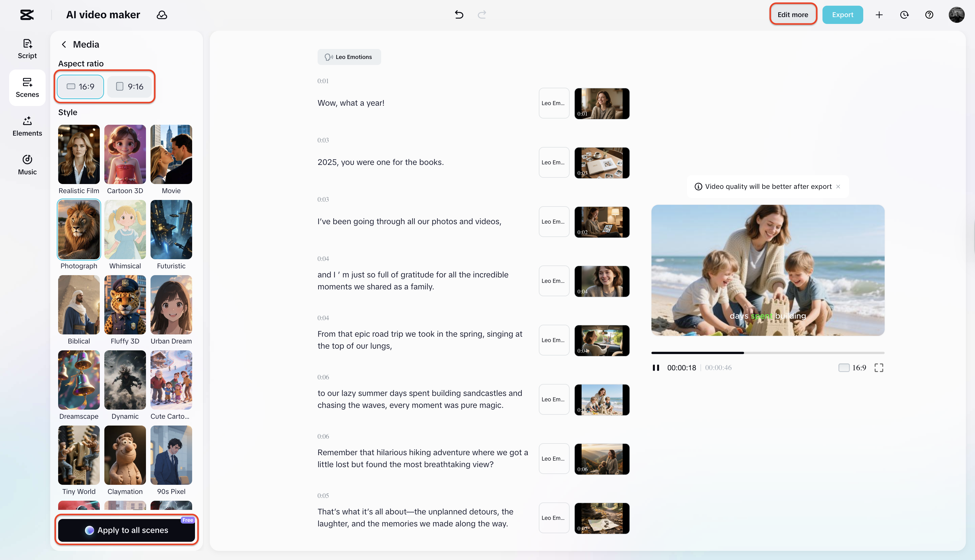Select the 16:9 aspect ratio option

[80, 87]
